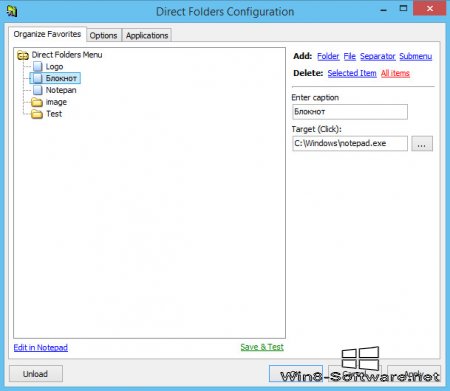This screenshot has width=450, height=391.
Task: Delete All items link
Action: point(395,73)
